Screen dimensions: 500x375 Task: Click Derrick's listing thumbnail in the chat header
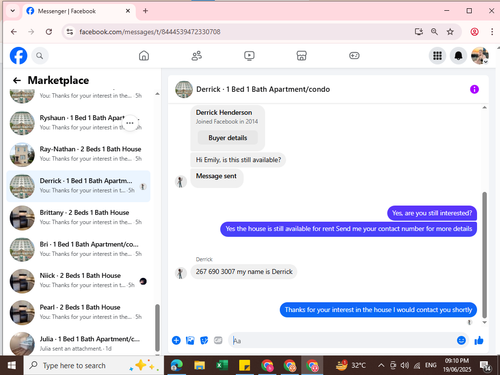point(184,89)
